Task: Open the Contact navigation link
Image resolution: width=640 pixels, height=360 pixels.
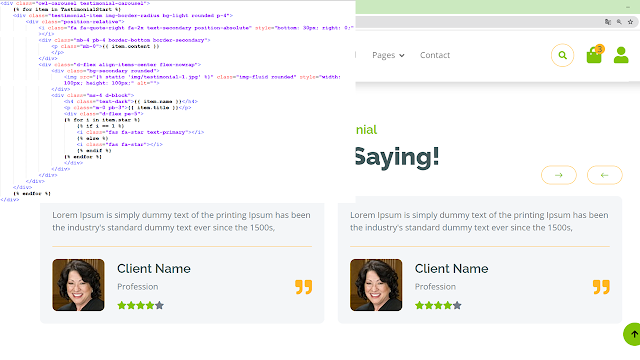Action: pos(435,55)
